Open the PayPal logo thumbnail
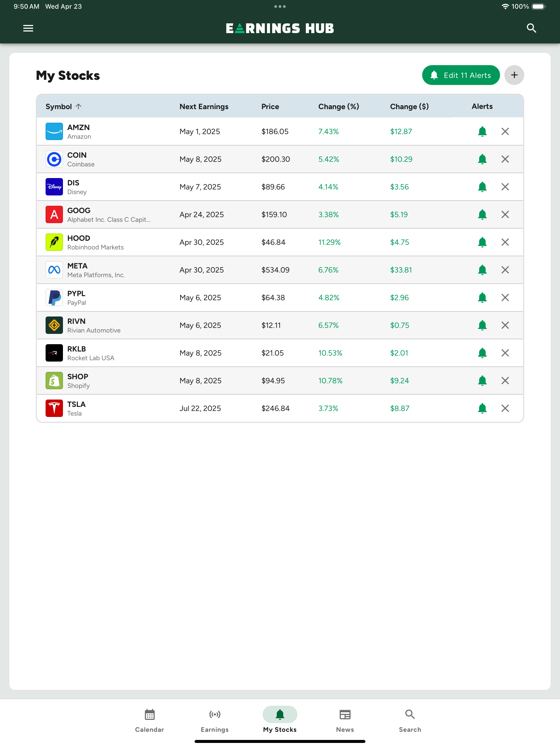Image resolution: width=560 pixels, height=747 pixels. (x=54, y=297)
